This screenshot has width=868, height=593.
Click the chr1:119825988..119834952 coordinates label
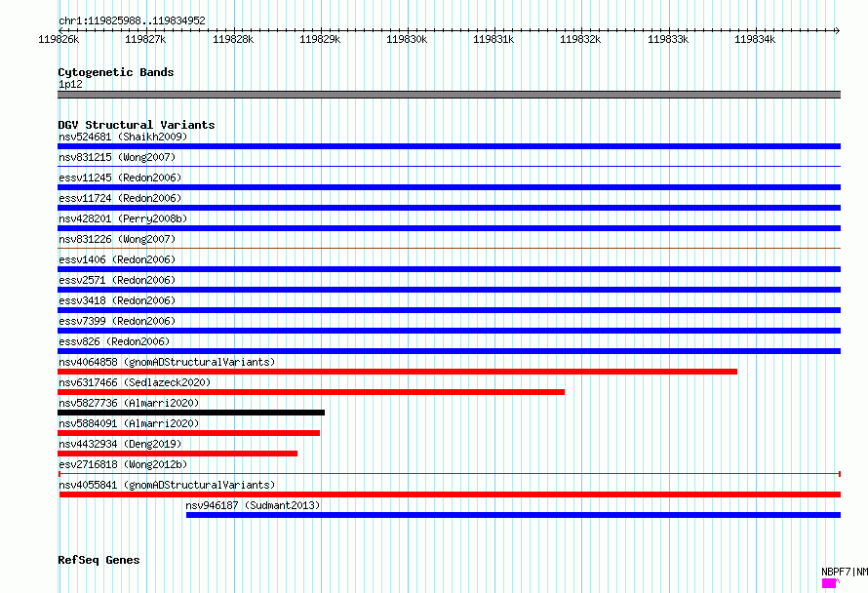(x=132, y=20)
